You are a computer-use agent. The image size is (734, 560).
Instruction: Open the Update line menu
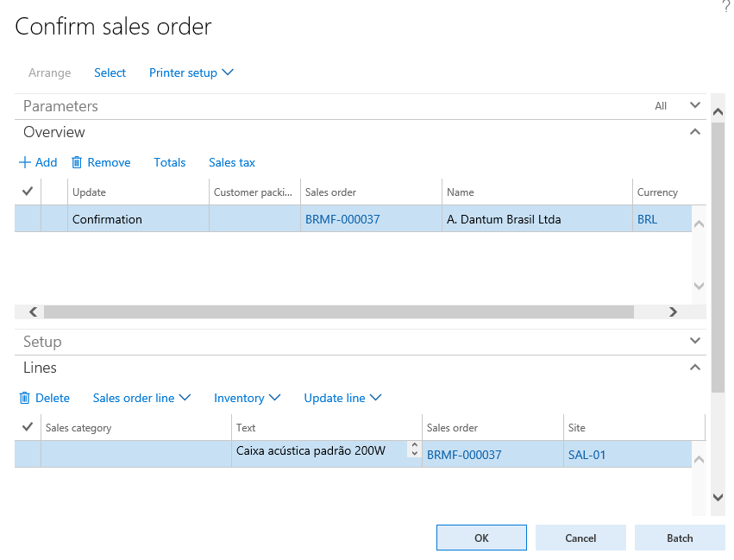pyautogui.click(x=342, y=398)
